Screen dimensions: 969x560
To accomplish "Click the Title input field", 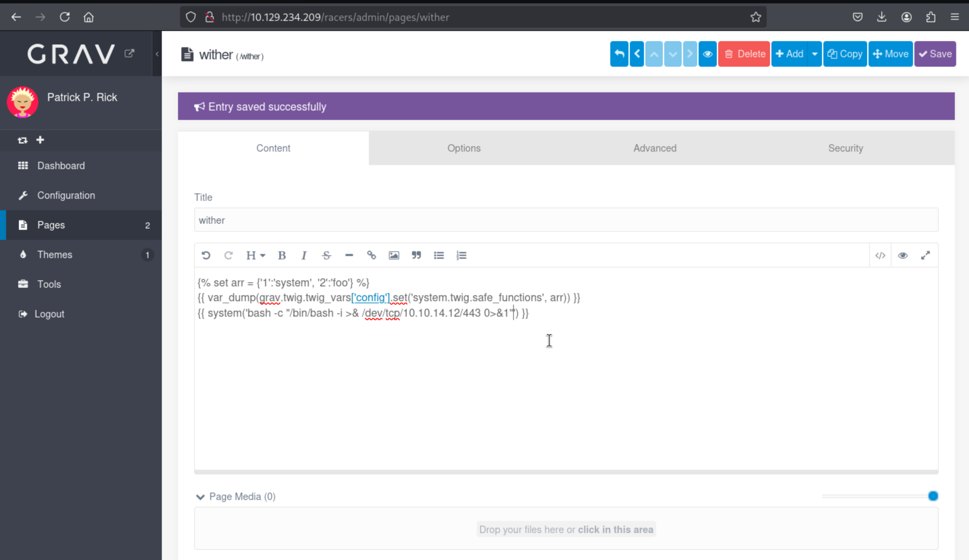I will (x=566, y=220).
